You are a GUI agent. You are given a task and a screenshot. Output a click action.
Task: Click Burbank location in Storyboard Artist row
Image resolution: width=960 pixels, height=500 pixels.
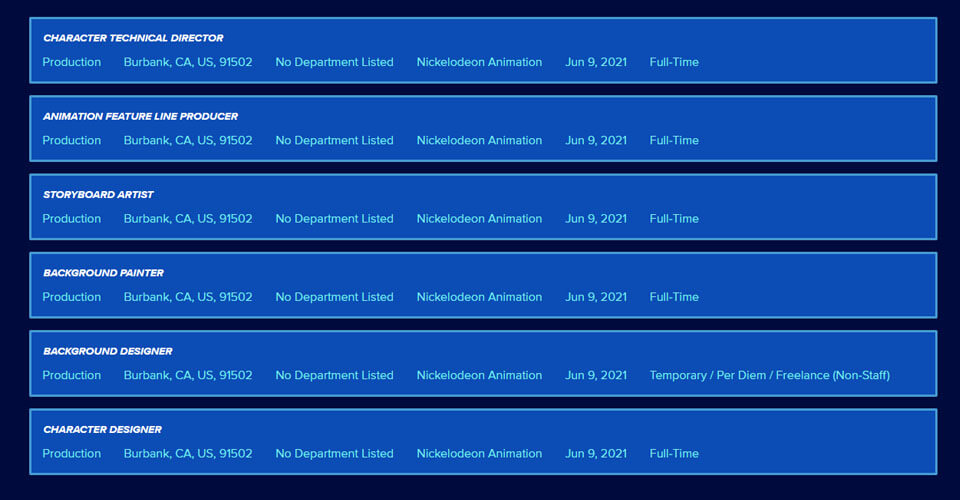click(x=188, y=219)
